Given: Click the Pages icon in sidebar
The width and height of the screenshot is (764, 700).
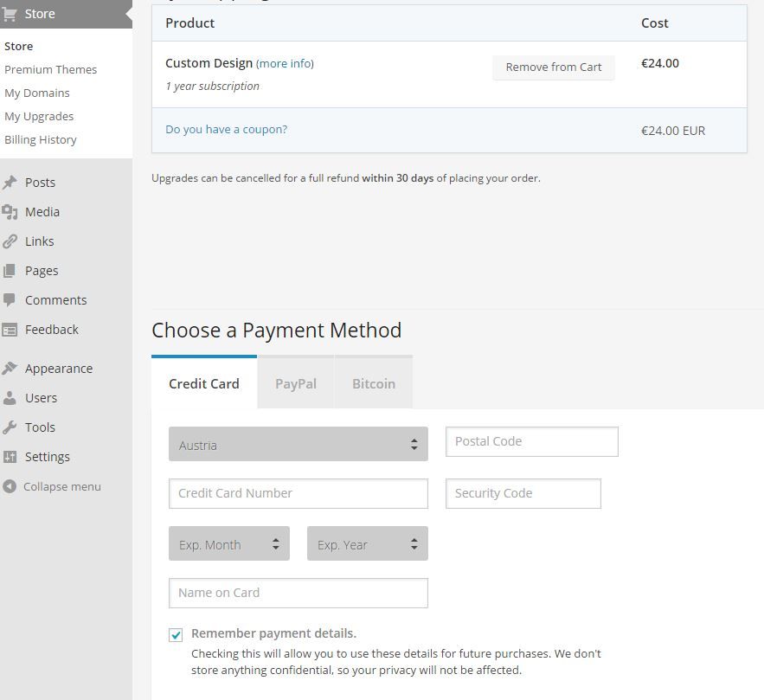Looking at the screenshot, I should click(10, 271).
